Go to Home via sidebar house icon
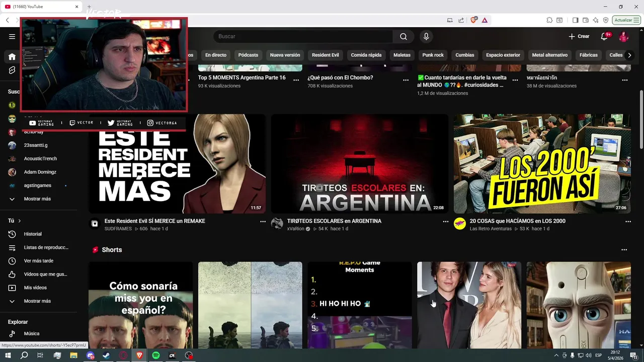The height and width of the screenshot is (362, 644). (12, 56)
